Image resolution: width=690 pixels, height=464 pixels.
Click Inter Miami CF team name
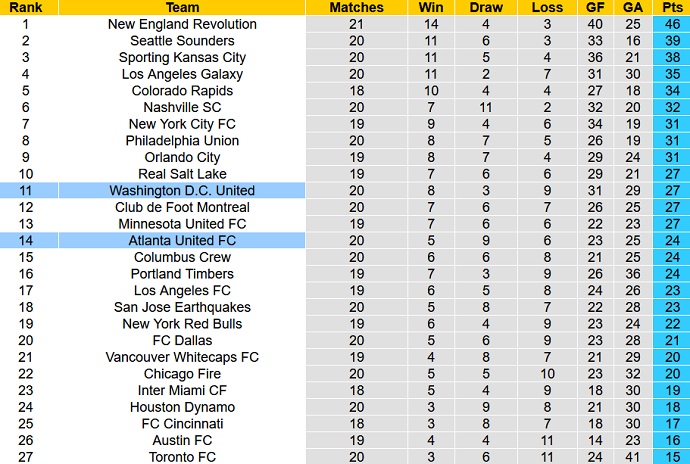coord(181,390)
